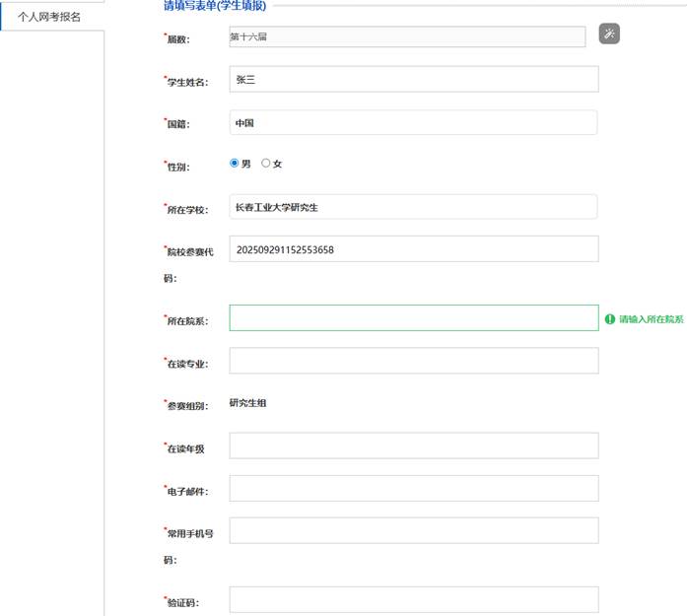Image resolution: width=687 pixels, height=616 pixels.
Task: Click the 常用手机号码 input field
Action: (x=413, y=530)
